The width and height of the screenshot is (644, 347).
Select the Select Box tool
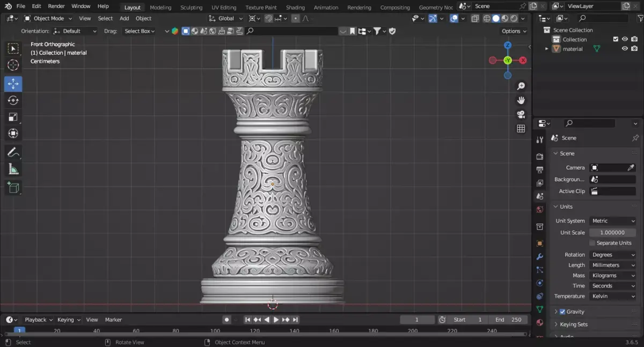click(x=13, y=49)
